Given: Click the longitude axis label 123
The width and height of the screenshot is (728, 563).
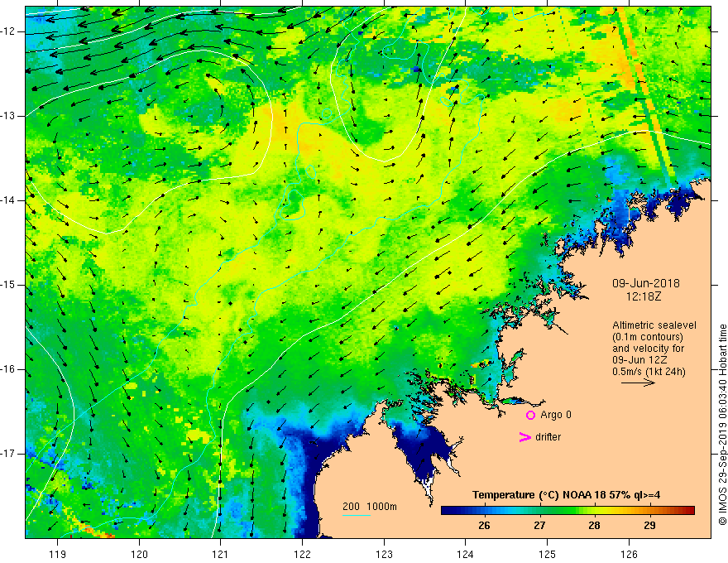Looking at the screenshot, I should (384, 554).
